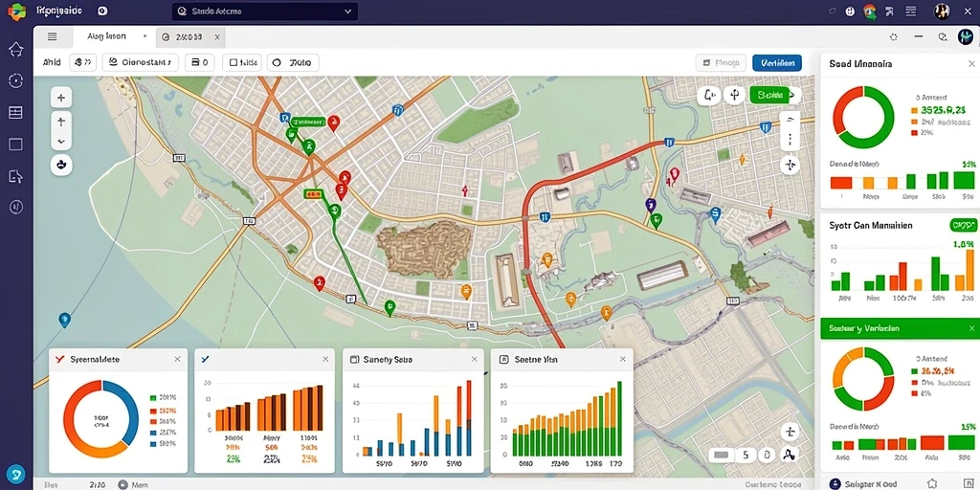Select the circle radio filter chip

(x=293, y=62)
